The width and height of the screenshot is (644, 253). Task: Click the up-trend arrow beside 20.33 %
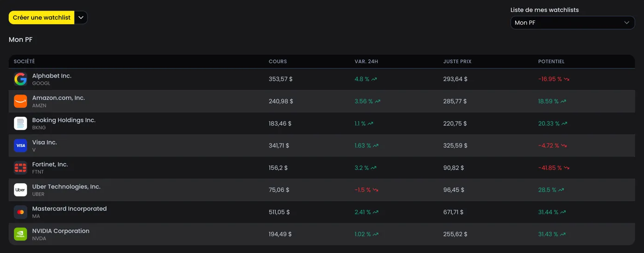564,123
